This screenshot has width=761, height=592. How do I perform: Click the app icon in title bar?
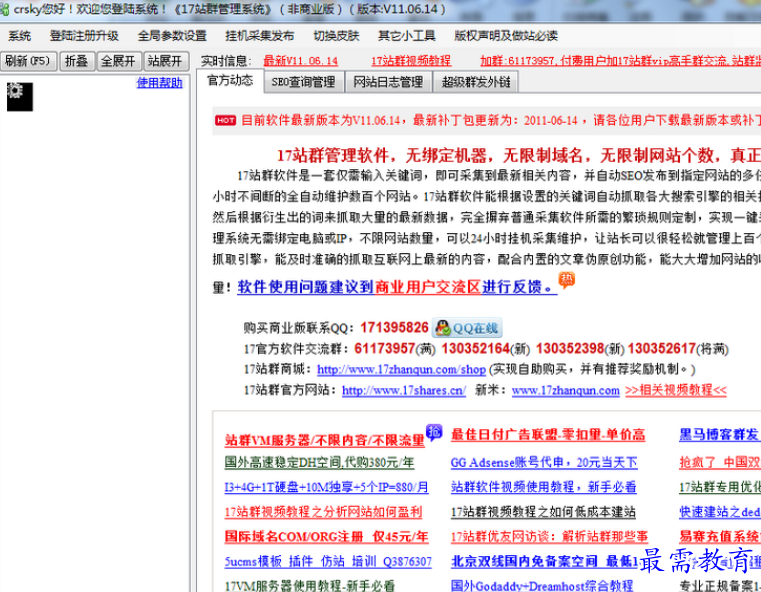pyautogui.click(x=5, y=9)
